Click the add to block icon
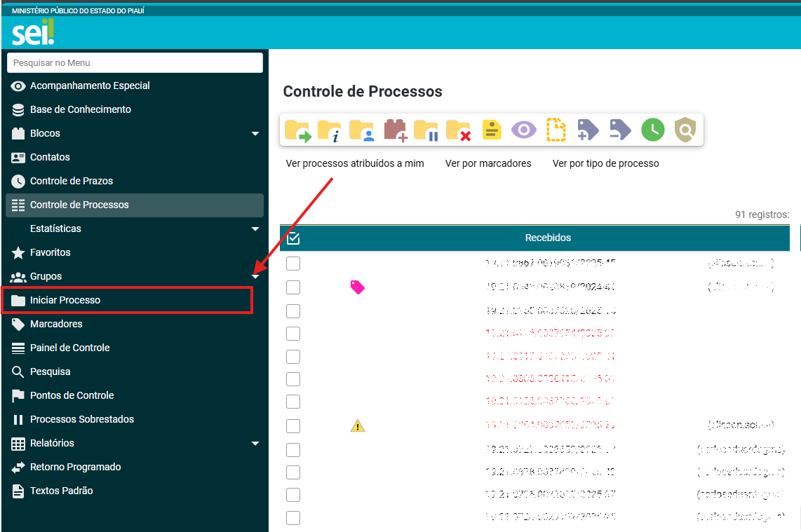Viewport: 801px width, 532px height. [395, 130]
